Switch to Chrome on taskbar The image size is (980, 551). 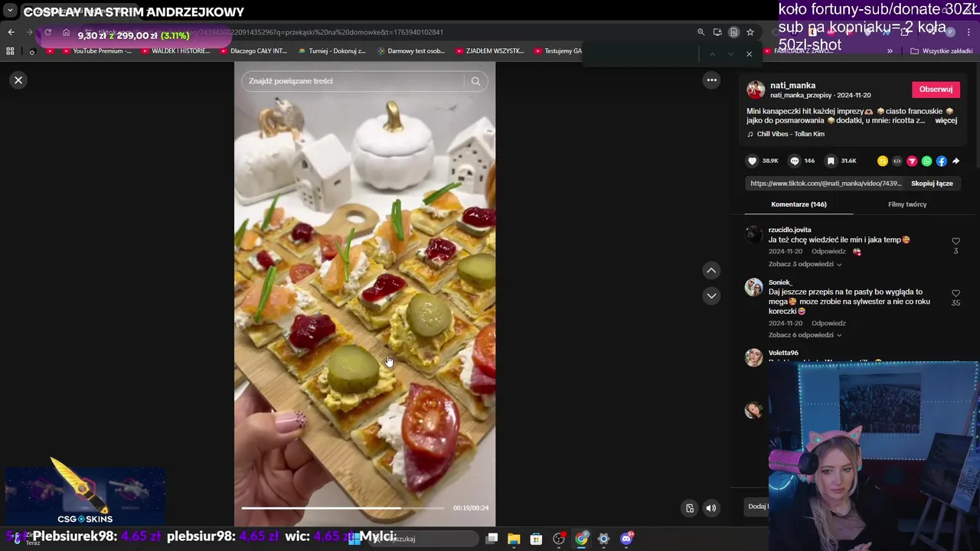581,539
